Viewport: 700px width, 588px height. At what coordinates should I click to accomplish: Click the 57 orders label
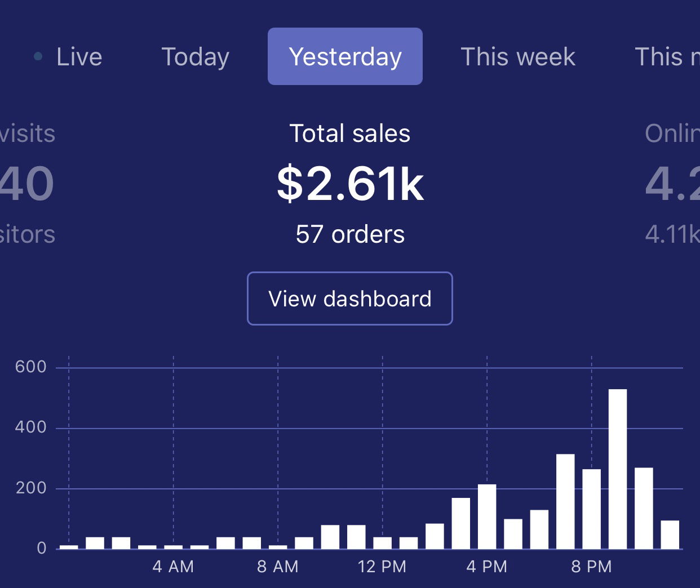pos(349,234)
